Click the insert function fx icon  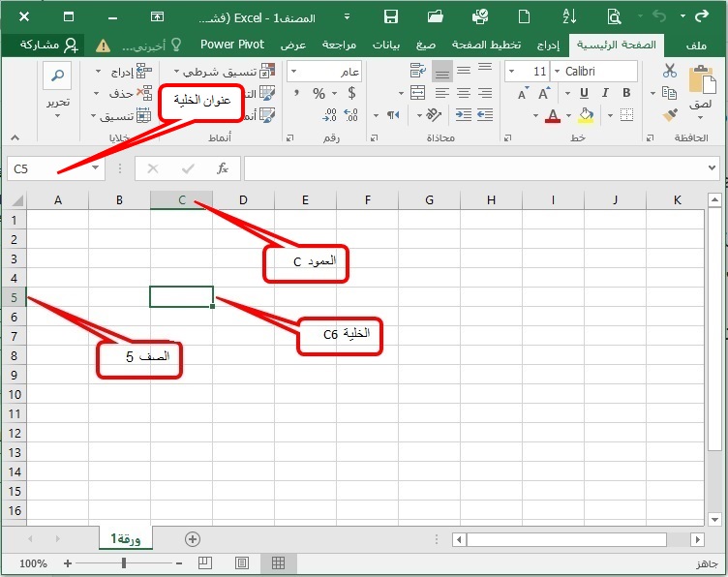coord(222,168)
